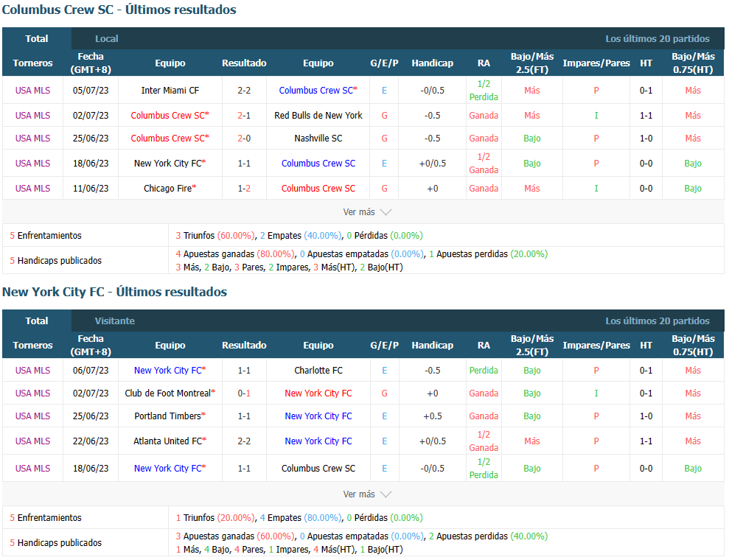The height and width of the screenshot is (560, 729).
Task: Click USA MLS in the Inter Miami row
Action: coord(32,90)
